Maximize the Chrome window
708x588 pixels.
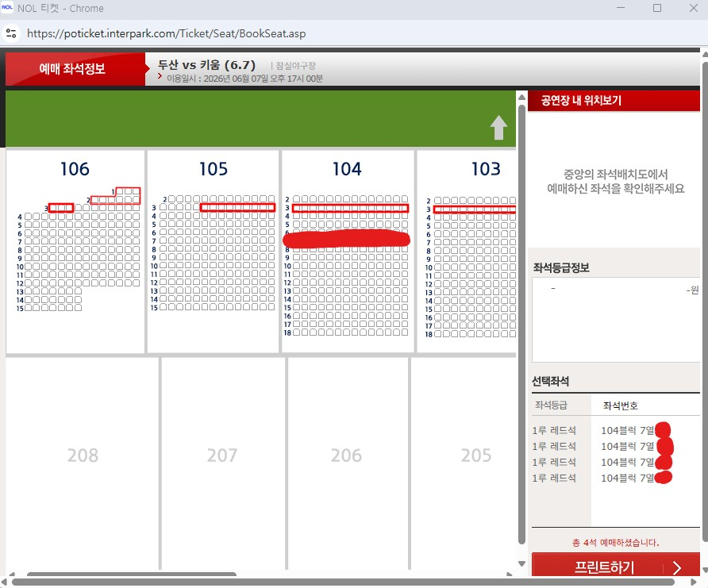pyautogui.click(x=657, y=8)
